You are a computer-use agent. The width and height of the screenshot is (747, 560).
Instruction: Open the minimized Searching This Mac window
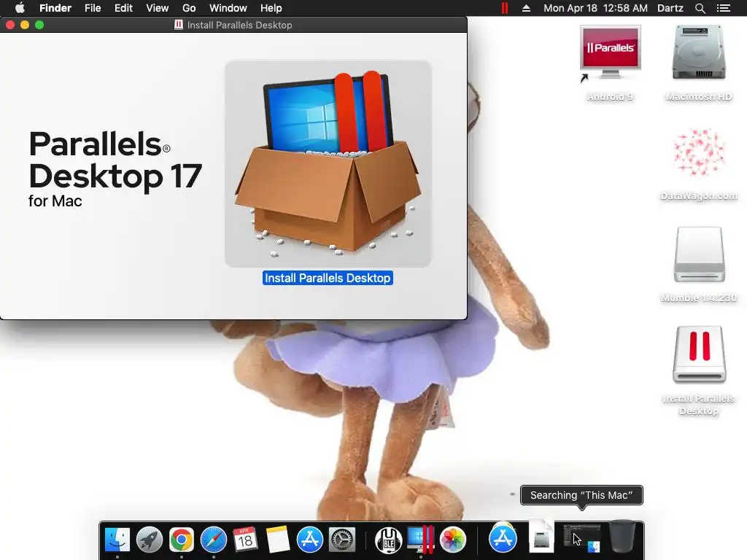point(581,539)
